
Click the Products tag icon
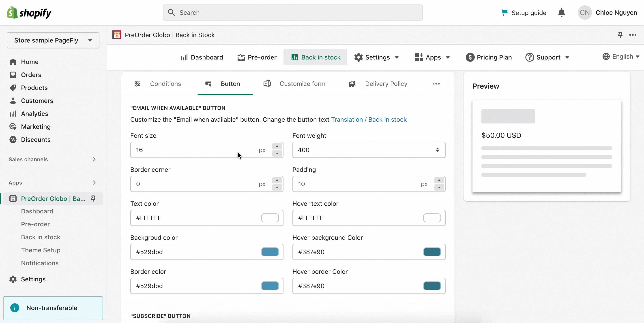tap(13, 88)
